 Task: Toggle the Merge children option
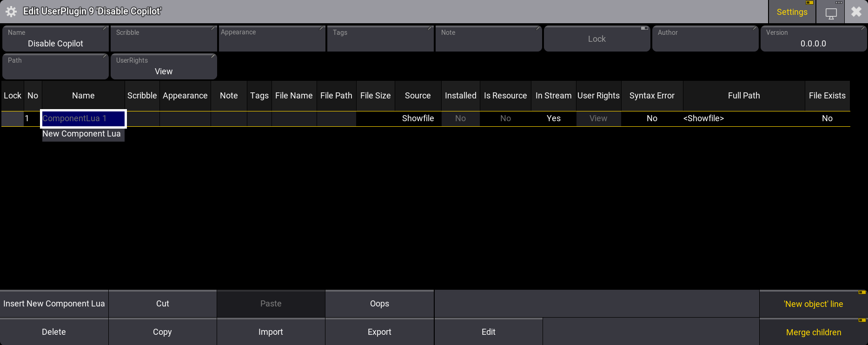[813, 332]
